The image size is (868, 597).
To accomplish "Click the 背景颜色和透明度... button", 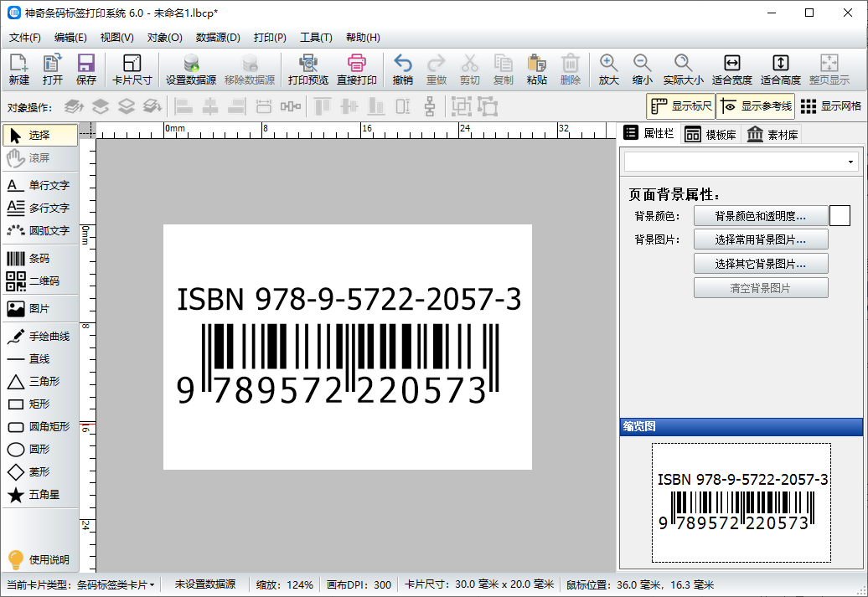I will point(761,216).
